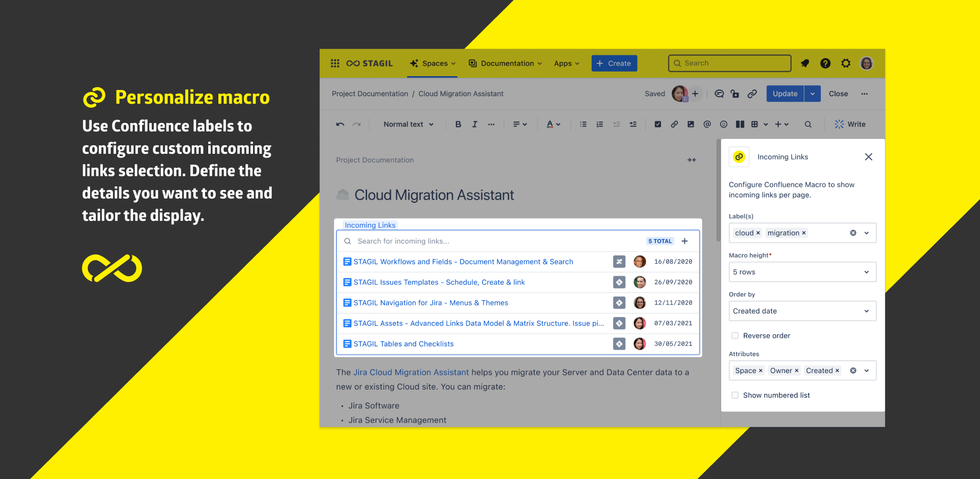Open user profile avatar in header
This screenshot has height=479, width=980.
pyautogui.click(x=867, y=63)
